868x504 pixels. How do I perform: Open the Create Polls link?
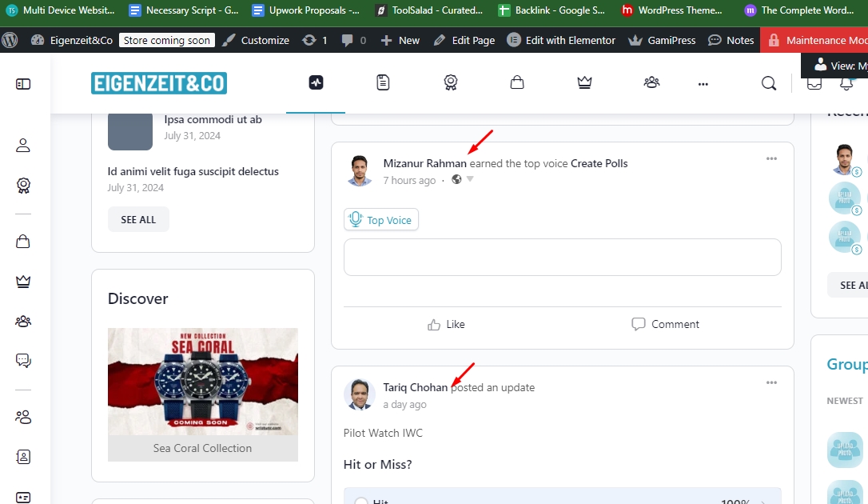(x=599, y=163)
